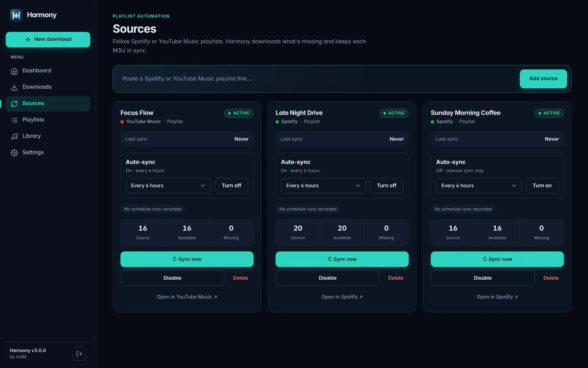Sync Sunday Morning Coffee now
The height and width of the screenshot is (368, 588).
point(497,259)
